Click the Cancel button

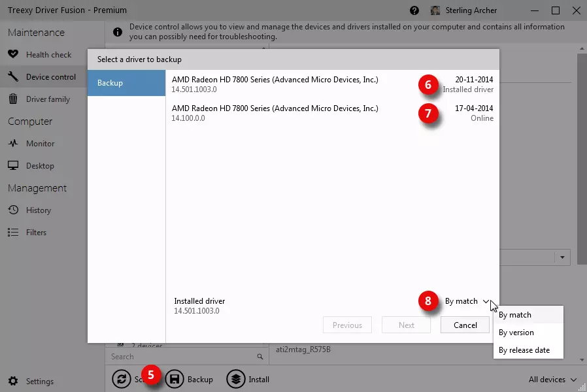tap(465, 325)
